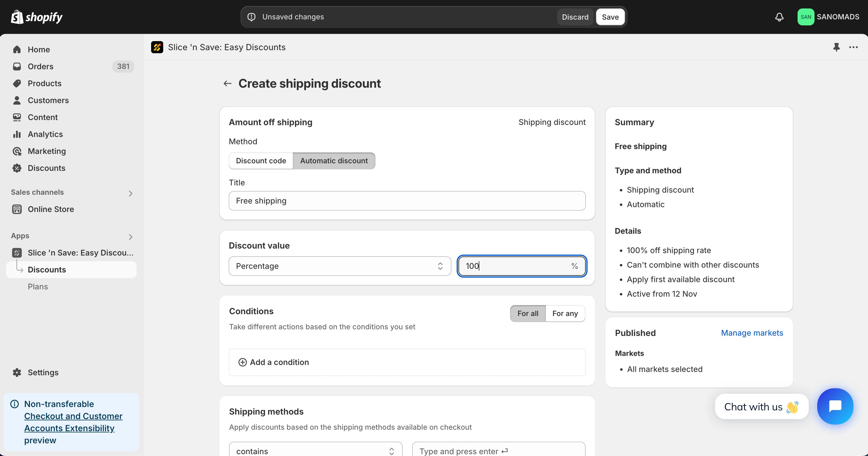Screen dimensions: 868x456
Task: Expand the Sales channels section
Action: (130, 193)
